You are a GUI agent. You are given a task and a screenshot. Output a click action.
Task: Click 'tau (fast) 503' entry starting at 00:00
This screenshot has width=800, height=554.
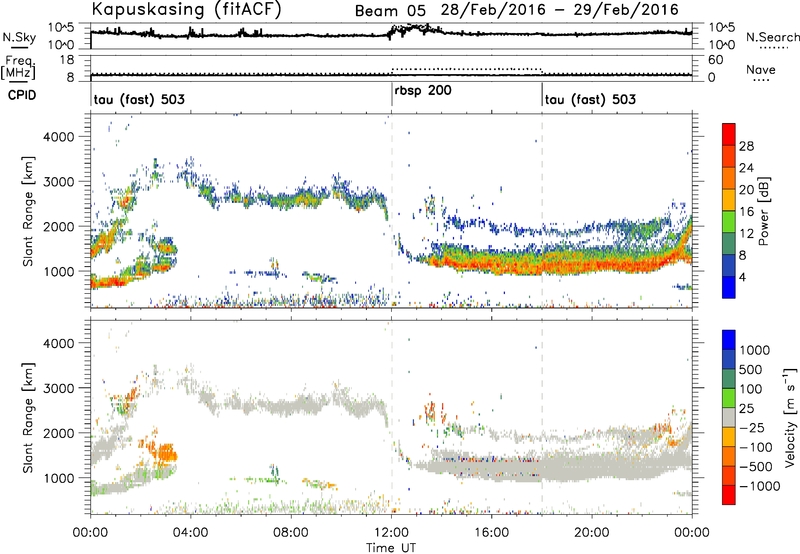coord(139,99)
